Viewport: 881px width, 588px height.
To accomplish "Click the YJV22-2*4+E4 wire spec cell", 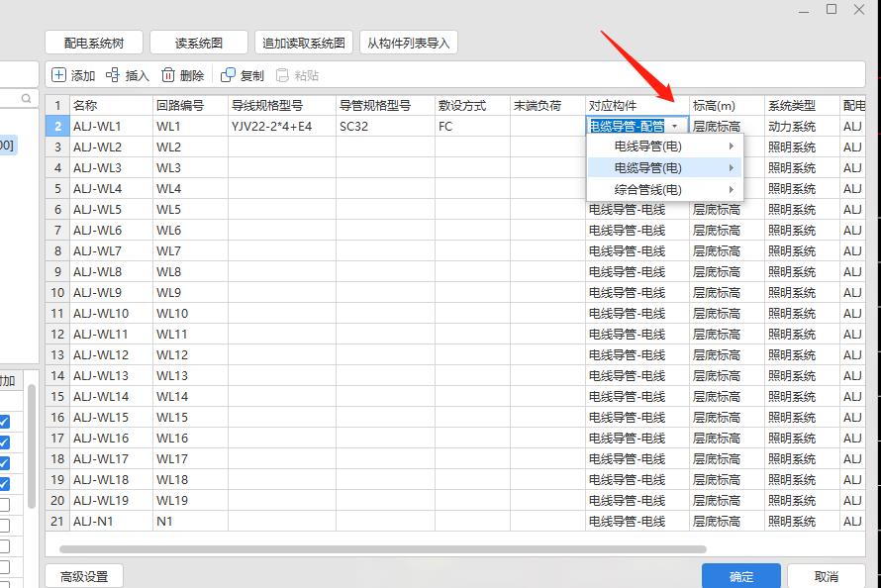I will point(282,127).
